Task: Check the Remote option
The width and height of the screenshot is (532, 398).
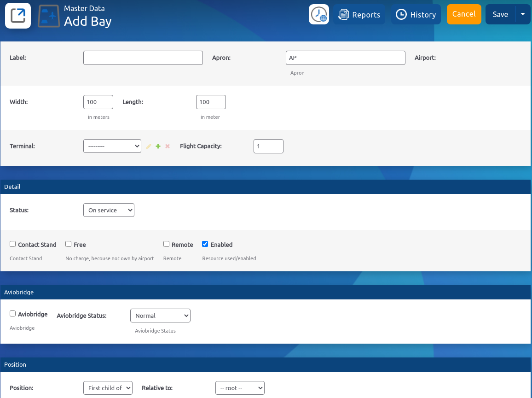Action: coord(167,244)
